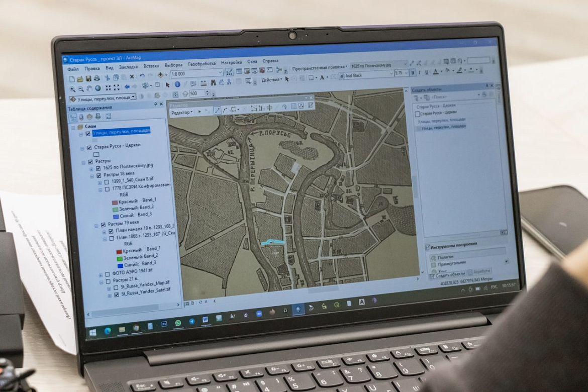
Task: Select the Pan hand tool
Action: coord(89,88)
